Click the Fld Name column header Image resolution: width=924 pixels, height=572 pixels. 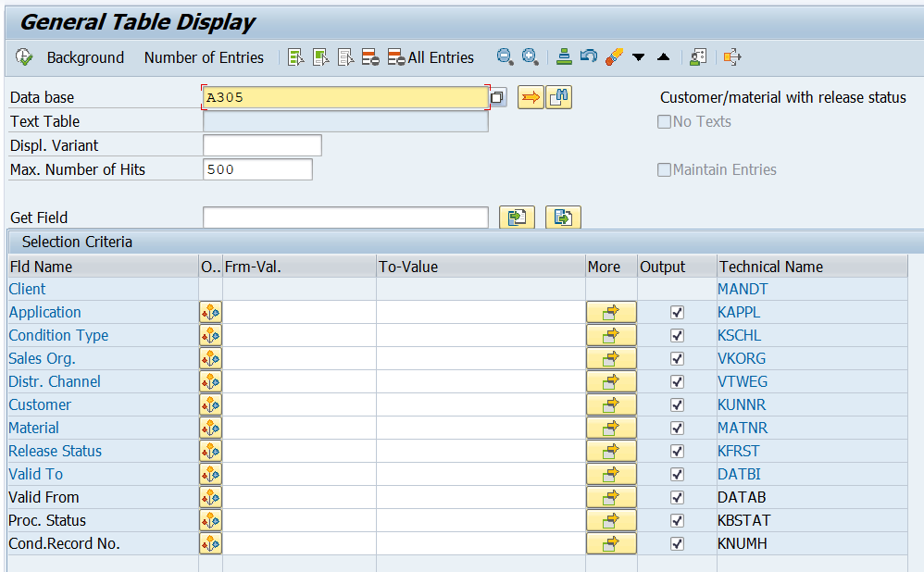click(103, 267)
